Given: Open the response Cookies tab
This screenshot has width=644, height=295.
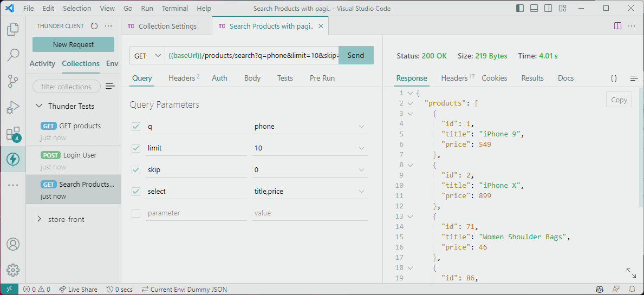Looking at the screenshot, I should (x=494, y=78).
